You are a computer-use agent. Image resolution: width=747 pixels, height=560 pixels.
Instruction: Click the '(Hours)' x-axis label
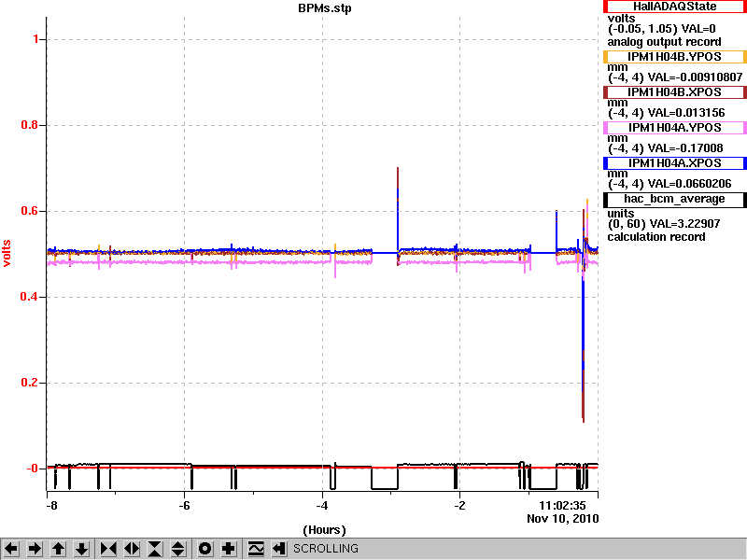click(x=324, y=530)
